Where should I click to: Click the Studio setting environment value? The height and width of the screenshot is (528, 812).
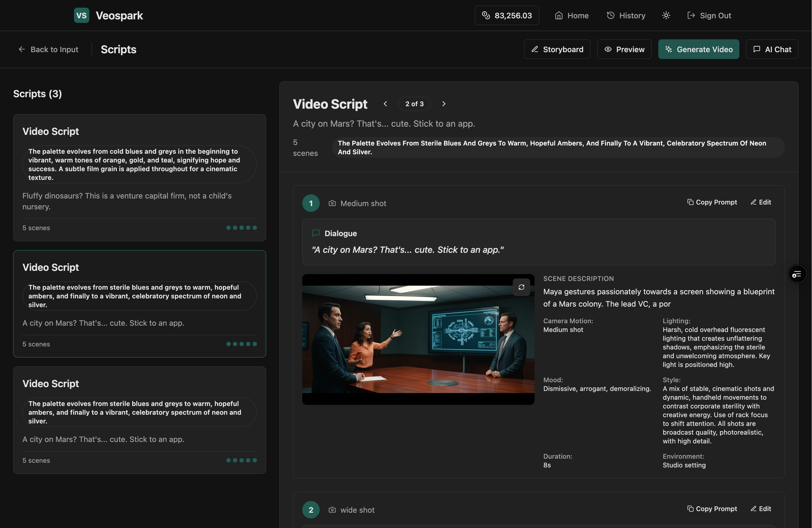click(684, 465)
